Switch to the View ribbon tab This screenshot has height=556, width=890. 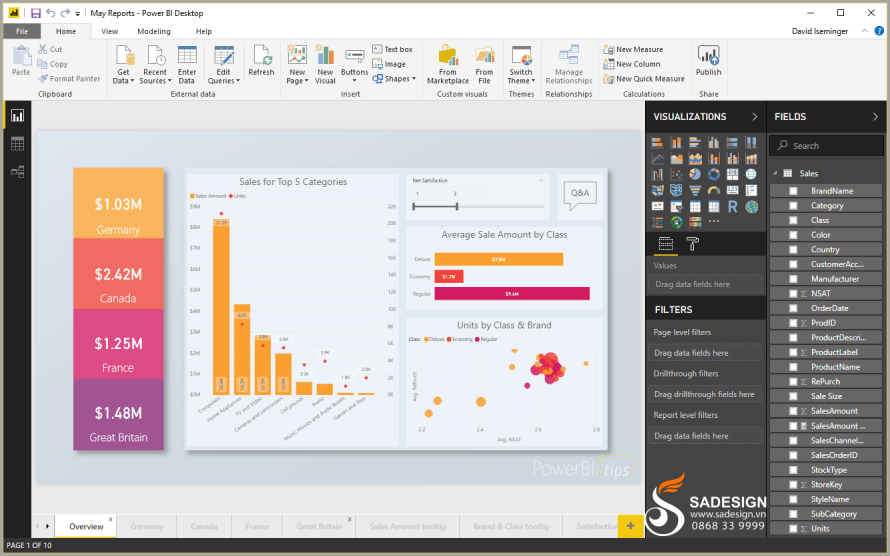[110, 31]
